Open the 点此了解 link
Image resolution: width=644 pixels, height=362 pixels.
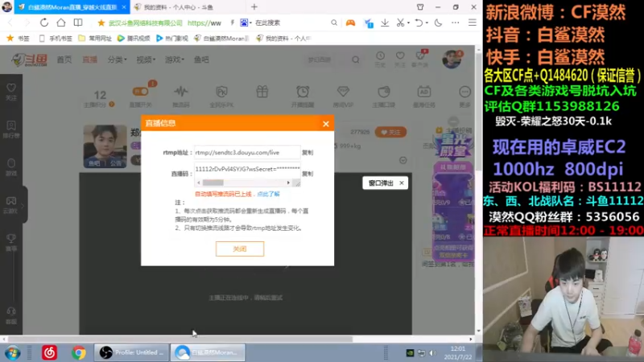(268, 194)
